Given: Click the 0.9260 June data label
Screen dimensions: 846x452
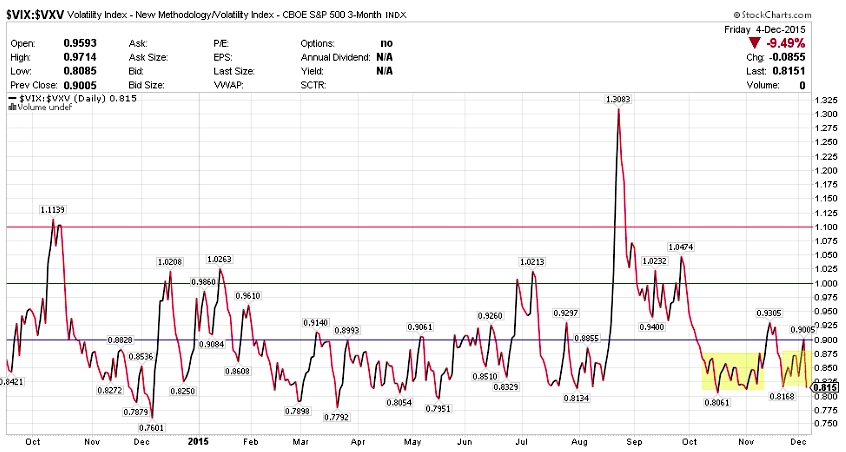Looking at the screenshot, I should (x=489, y=316).
